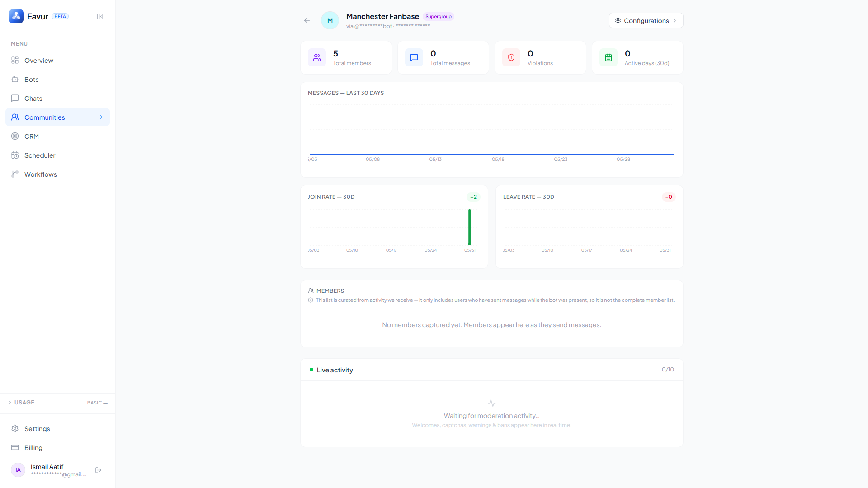Click the Manchester Fanbase M avatar
This screenshot has width=868, height=488.
[330, 20]
